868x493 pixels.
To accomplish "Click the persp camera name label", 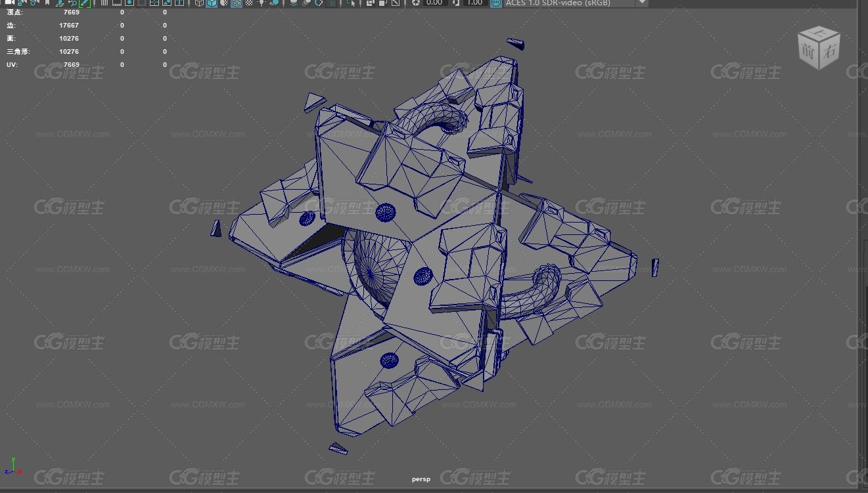I will (421, 479).
